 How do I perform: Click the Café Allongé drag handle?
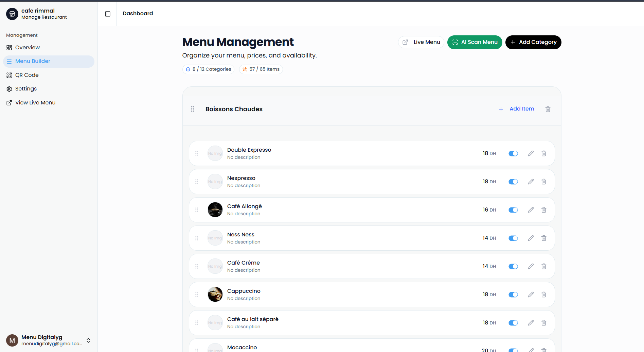[x=197, y=210]
